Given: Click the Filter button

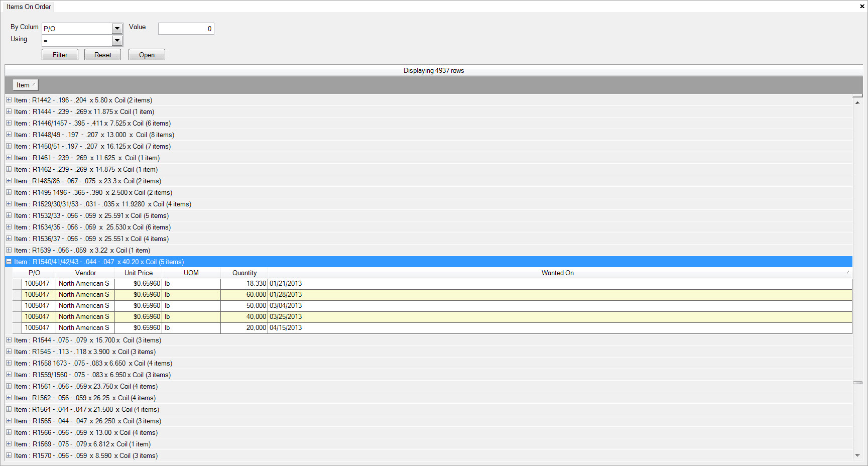Looking at the screenshot, I should click(x=60, y=55).
